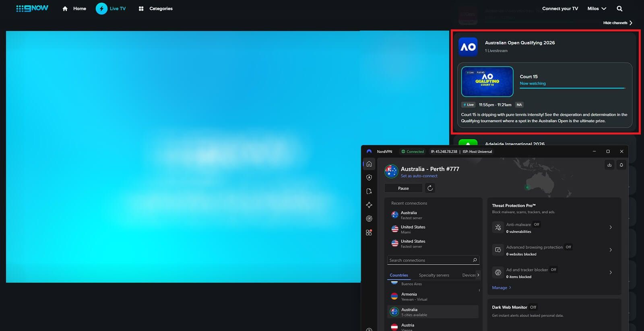Click the 9Now logo

coord(32,8)
